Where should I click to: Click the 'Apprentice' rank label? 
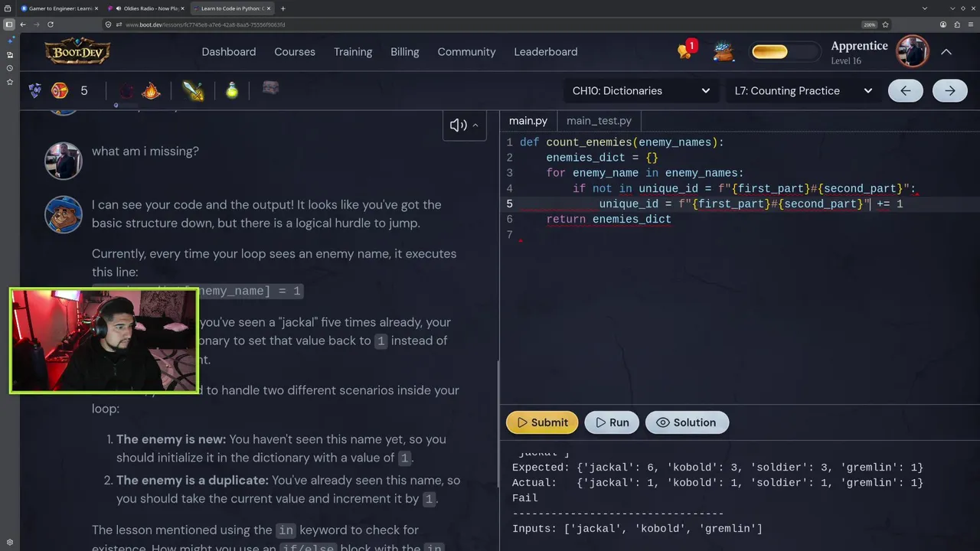click(859, 45)
